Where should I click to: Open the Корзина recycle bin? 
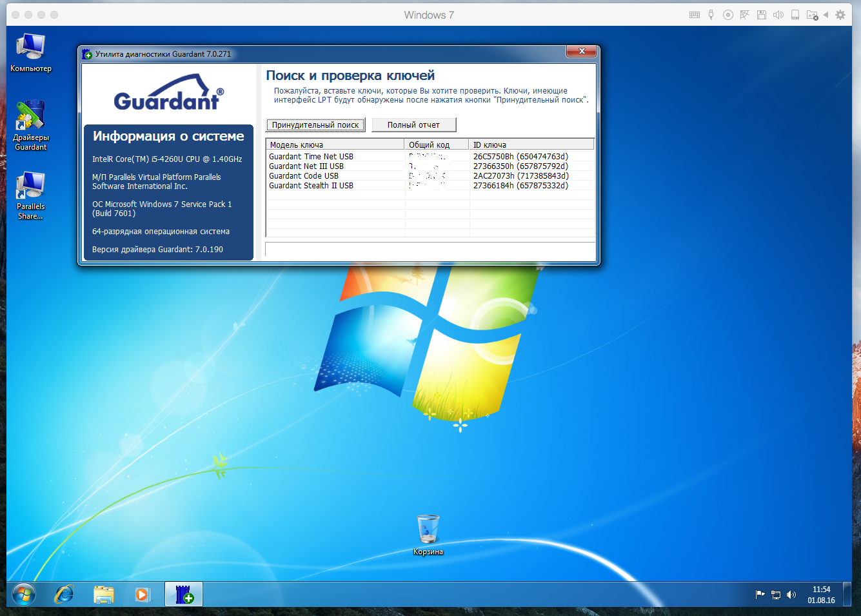coord(428,533)
